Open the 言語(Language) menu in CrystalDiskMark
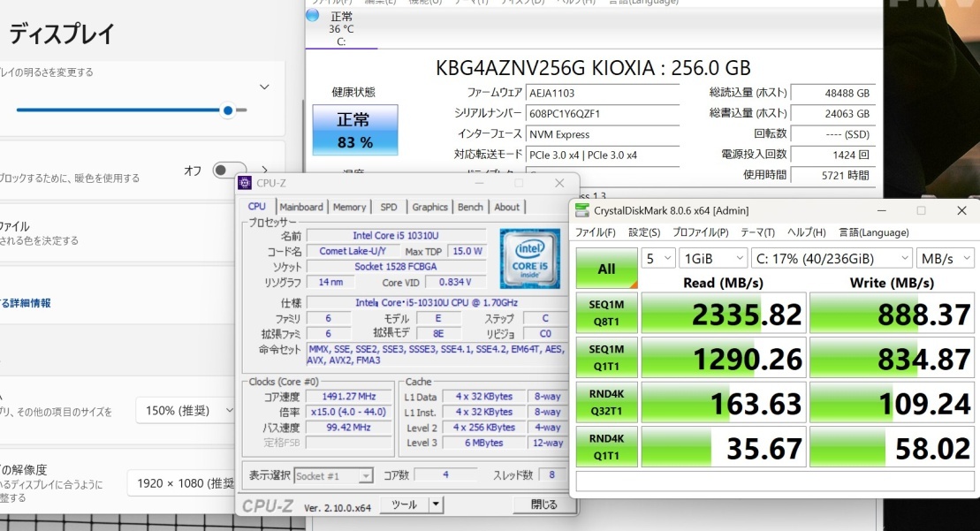This screenshot has height=531, width=980. point(874,232)
